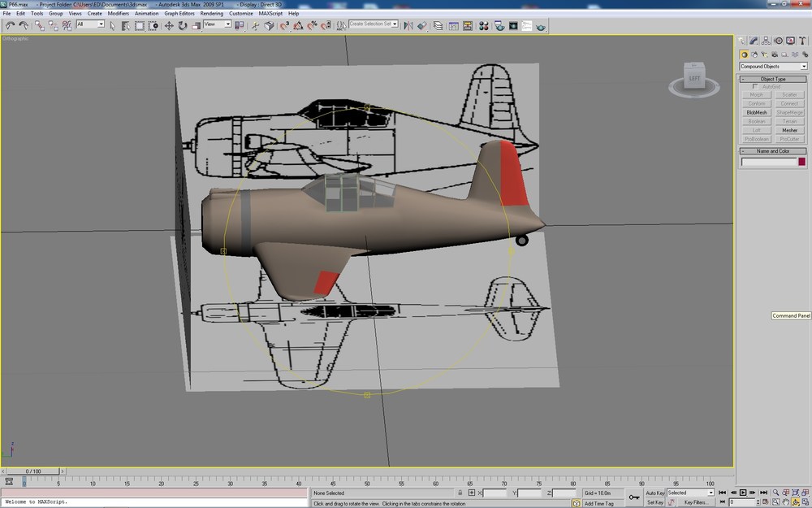Open the 'Selected' key mode dropdown
The image size is (812, 508).
[690, 493]
